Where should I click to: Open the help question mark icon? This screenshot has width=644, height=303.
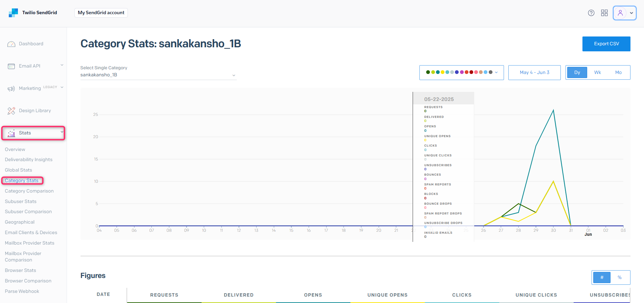point(591,13)
